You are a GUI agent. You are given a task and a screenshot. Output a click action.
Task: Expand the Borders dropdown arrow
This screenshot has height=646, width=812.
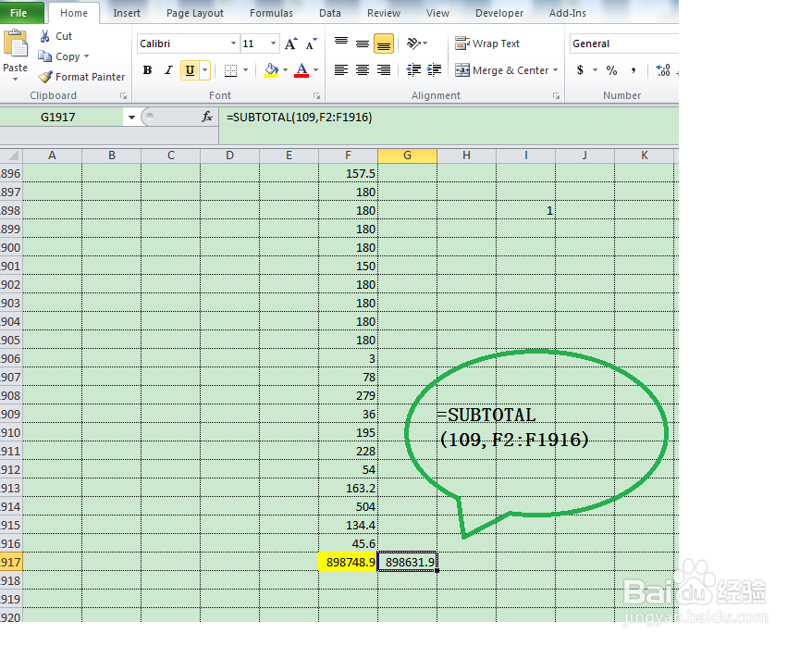pyautogui.click(x=245, y=70)
